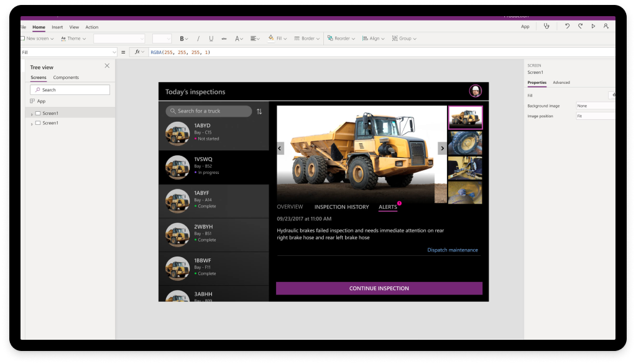Screen dimensions: 636x364
Task: Open the Fill color picker
Action: coord(277,39)
